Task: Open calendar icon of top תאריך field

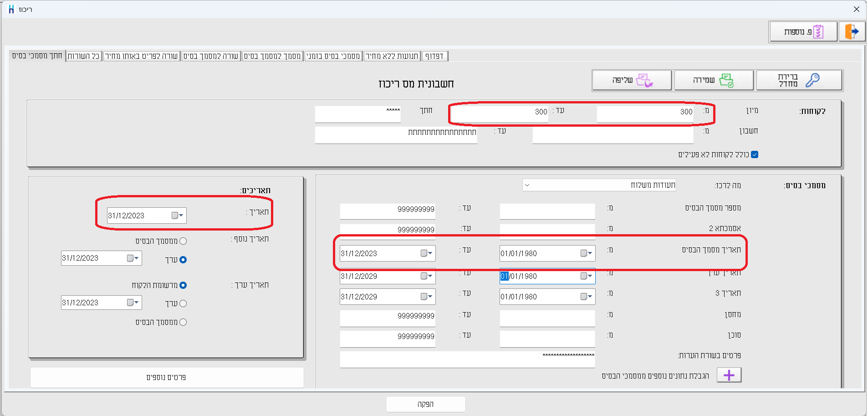Action: click(175, 216)
